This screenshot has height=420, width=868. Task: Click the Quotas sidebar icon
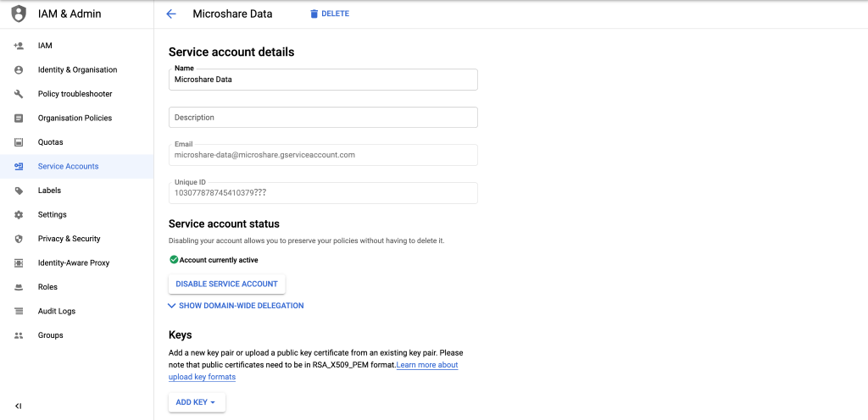point(19,142)
